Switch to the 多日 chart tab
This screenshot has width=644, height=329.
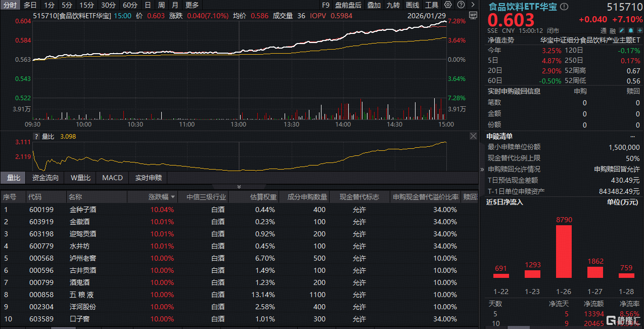click(30, 5)
